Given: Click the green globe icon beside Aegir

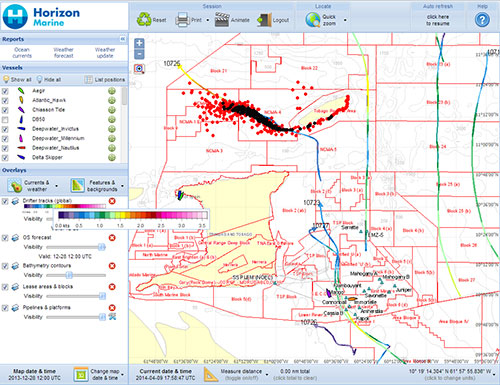Looking at the screenshot, I should tap(112, 91).
